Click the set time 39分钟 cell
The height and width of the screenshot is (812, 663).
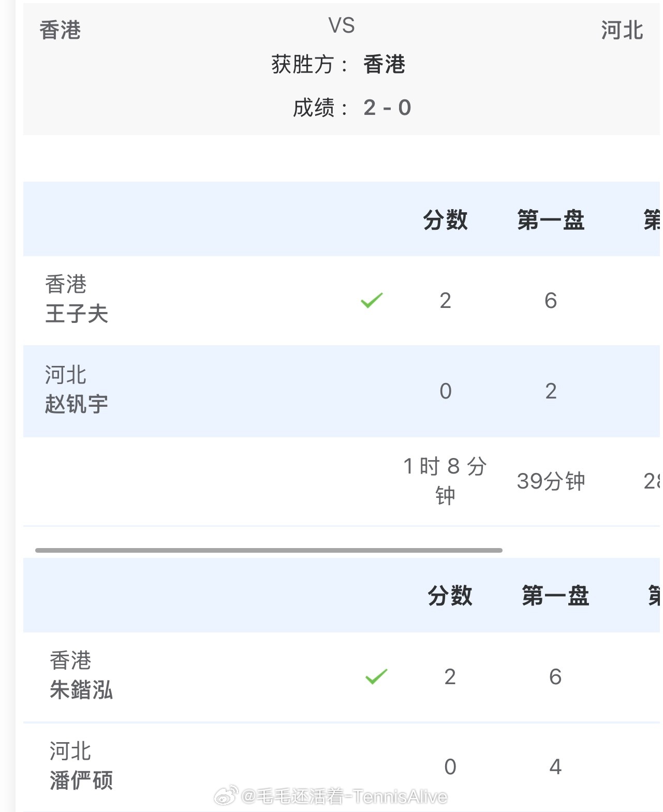551,481
